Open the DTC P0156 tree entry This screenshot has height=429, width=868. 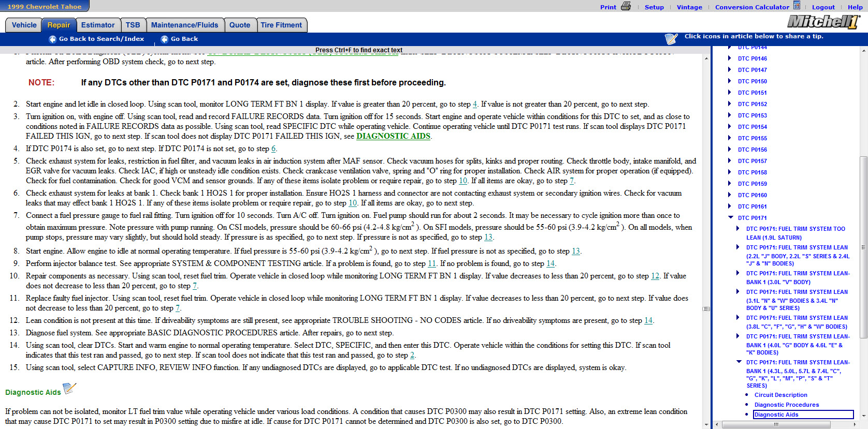click(753, 150)
